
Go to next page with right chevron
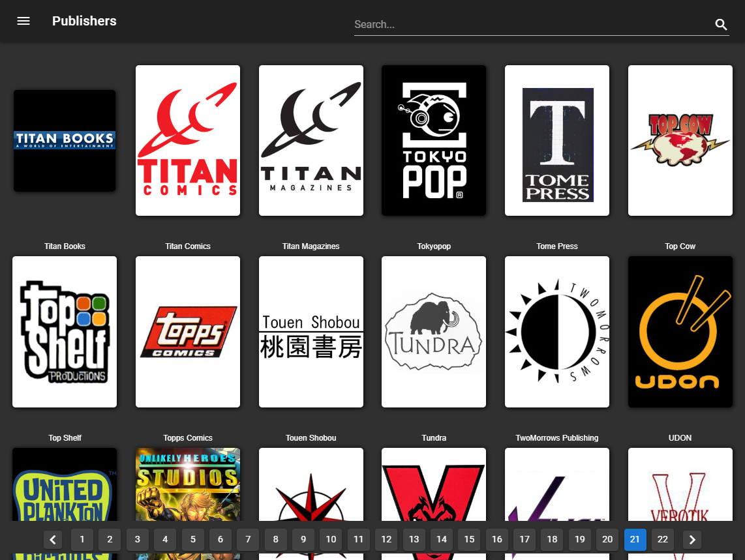click(692, 540)
